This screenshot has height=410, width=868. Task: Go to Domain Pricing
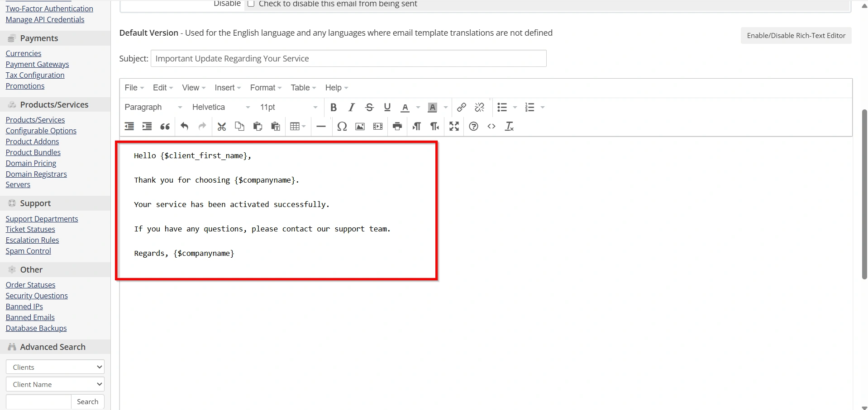(31, 163)
